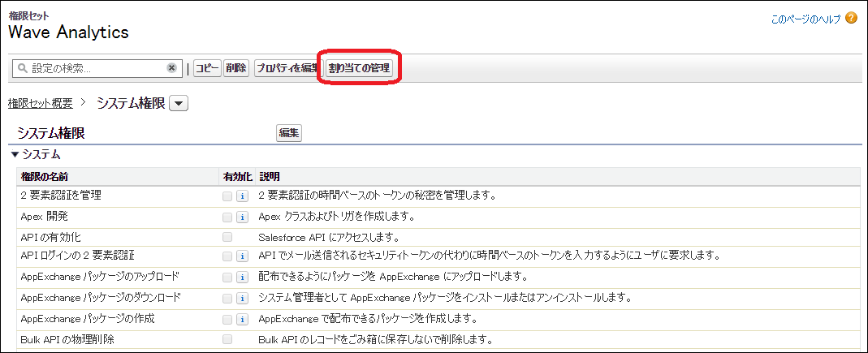Show info for 2 要素認証を管理
The image size is (868, 353).
[x=242, y=196]
